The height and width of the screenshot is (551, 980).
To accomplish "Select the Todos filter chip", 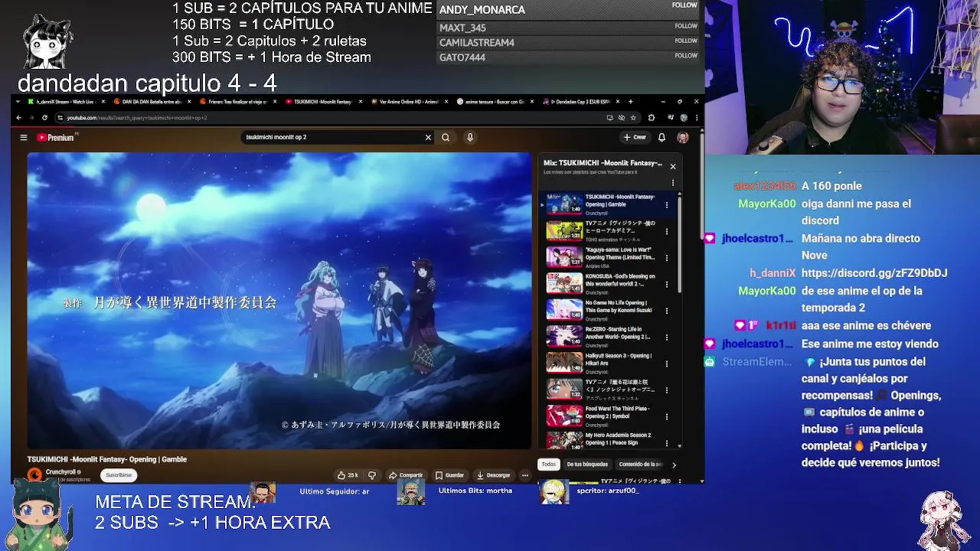I will point(549,465).
